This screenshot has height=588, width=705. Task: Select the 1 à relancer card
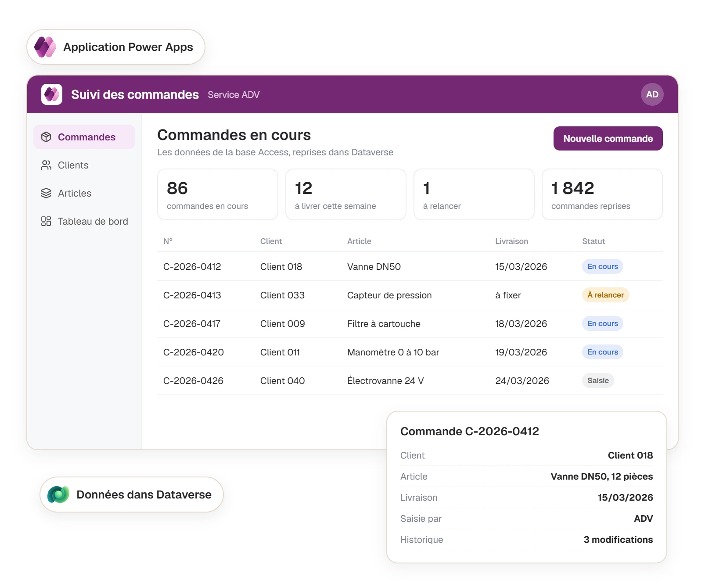(474, 194)
